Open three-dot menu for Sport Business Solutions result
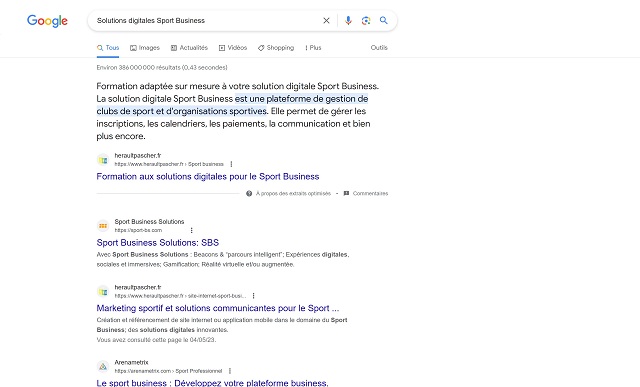Viewport: 640px width, 387px height. click(x=191, y=230)
